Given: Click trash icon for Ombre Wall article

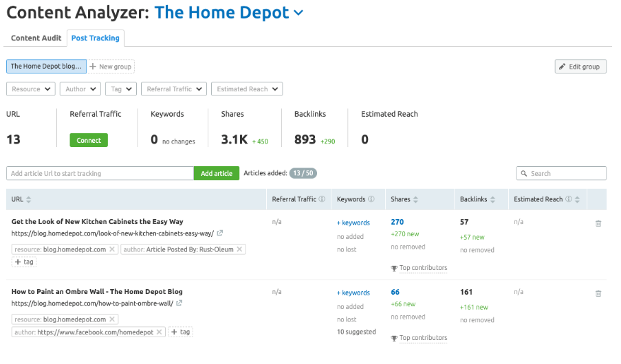Looking at the screenshot, I should (x=598, y=293).
